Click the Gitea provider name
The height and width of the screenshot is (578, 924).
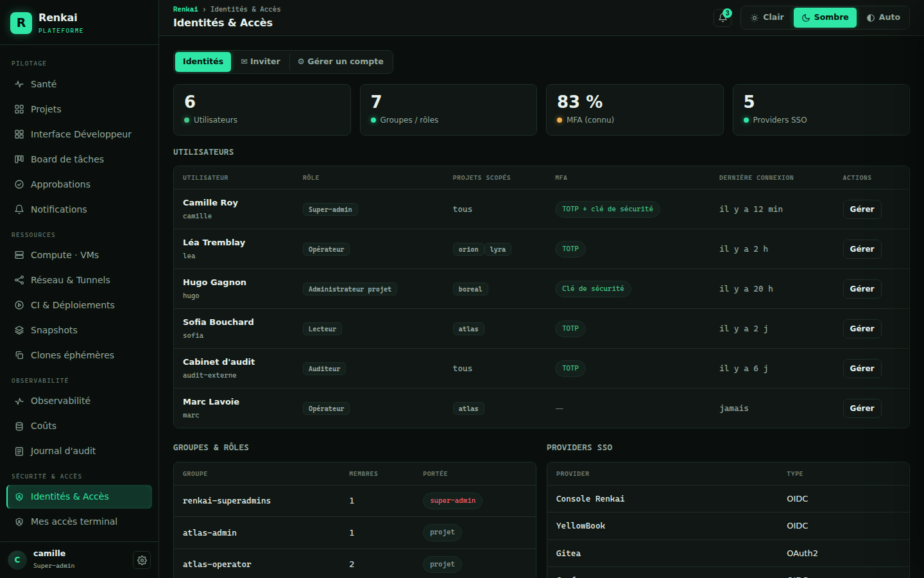pyautogui.click(x=569, y=554)
